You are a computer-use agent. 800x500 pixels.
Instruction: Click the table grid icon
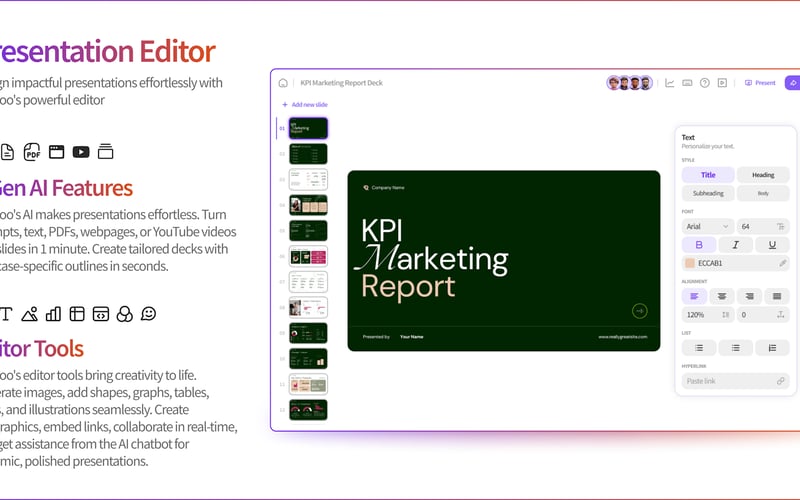click(77, 314)
